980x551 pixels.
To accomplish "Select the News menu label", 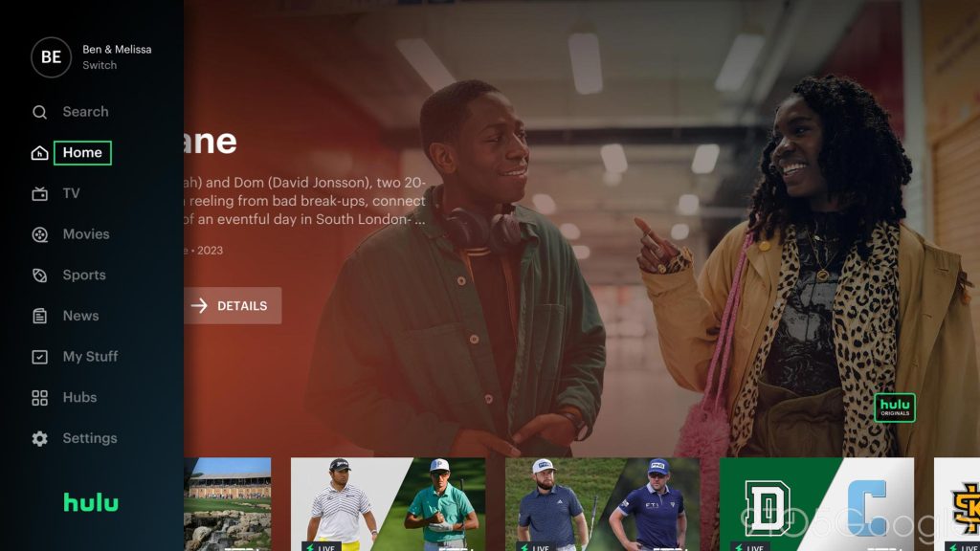I will pos(80,316).
